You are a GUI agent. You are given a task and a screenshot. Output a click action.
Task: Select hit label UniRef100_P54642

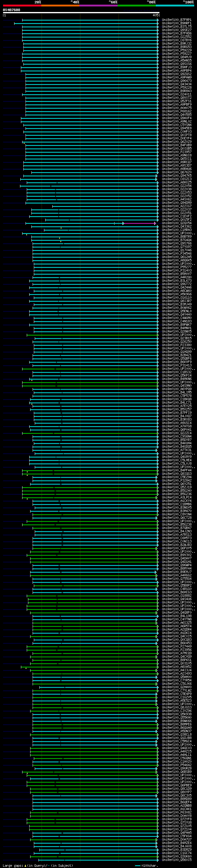(x=176, y=765)
